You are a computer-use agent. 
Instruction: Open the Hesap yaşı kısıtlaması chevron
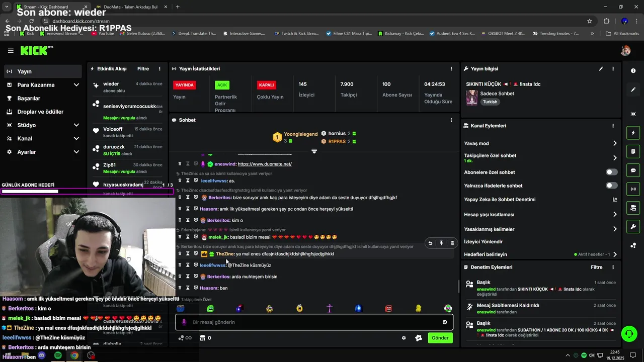(x=615, y=214)
